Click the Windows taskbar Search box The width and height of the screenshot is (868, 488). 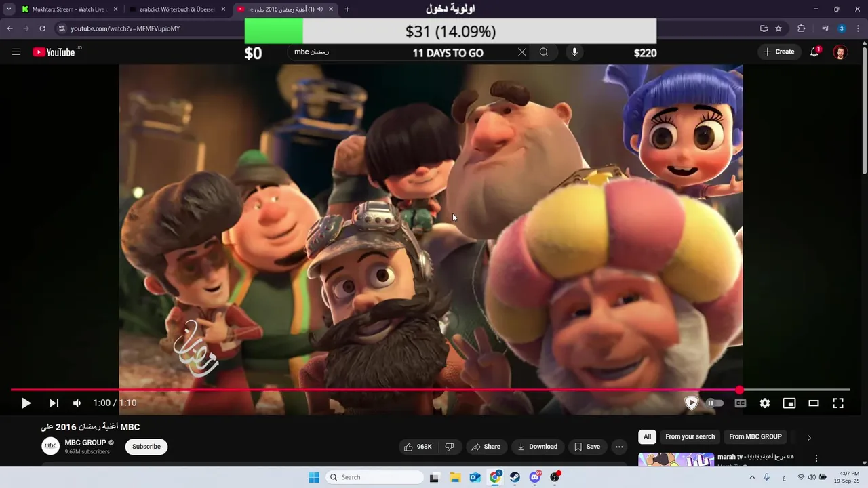(374, 477)
